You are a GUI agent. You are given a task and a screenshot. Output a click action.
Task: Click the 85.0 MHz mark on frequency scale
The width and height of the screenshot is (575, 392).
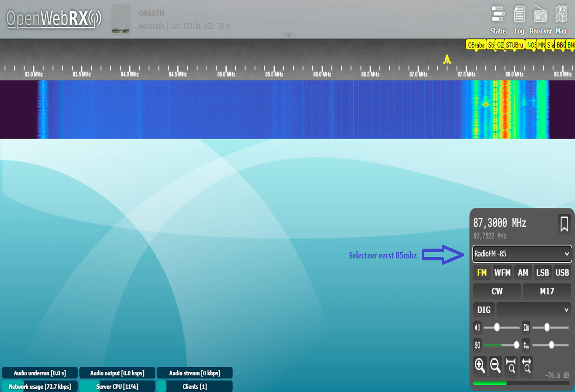tap(226, 74)
